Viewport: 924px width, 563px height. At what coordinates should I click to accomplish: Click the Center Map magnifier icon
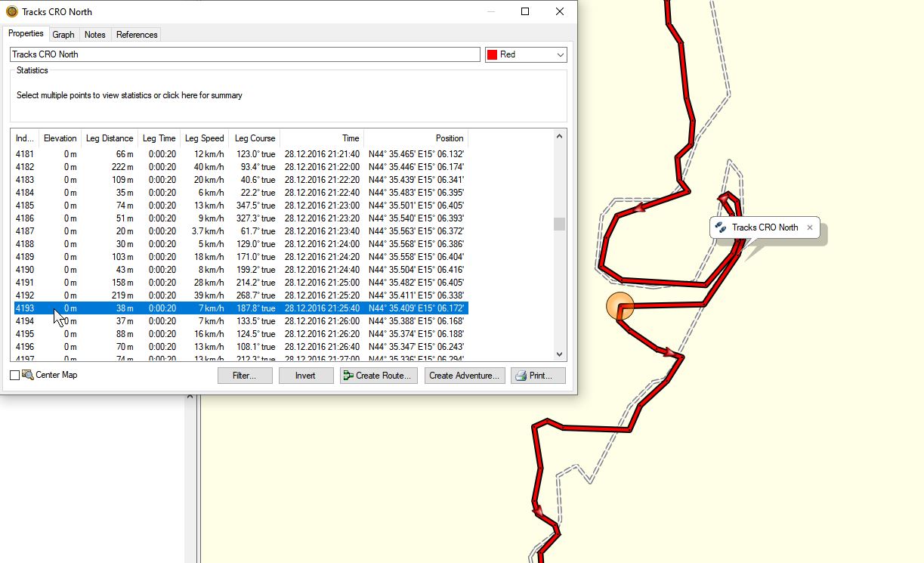click(x=28, y=375)
